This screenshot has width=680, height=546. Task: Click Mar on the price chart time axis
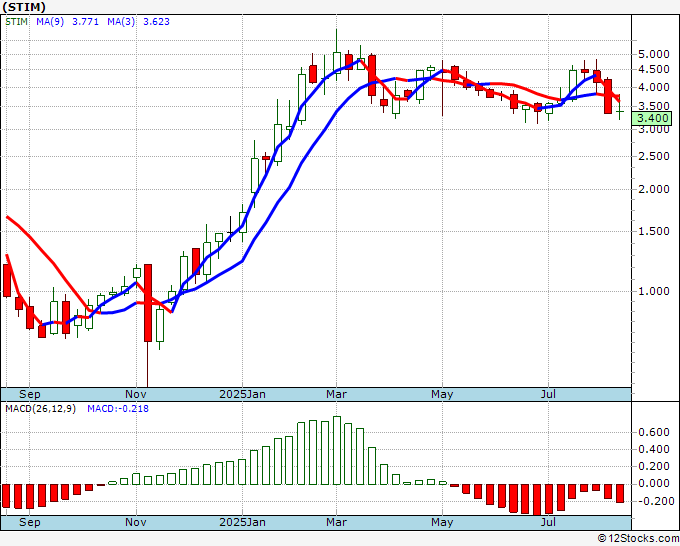pyautogui.click(x=337, y=394)
